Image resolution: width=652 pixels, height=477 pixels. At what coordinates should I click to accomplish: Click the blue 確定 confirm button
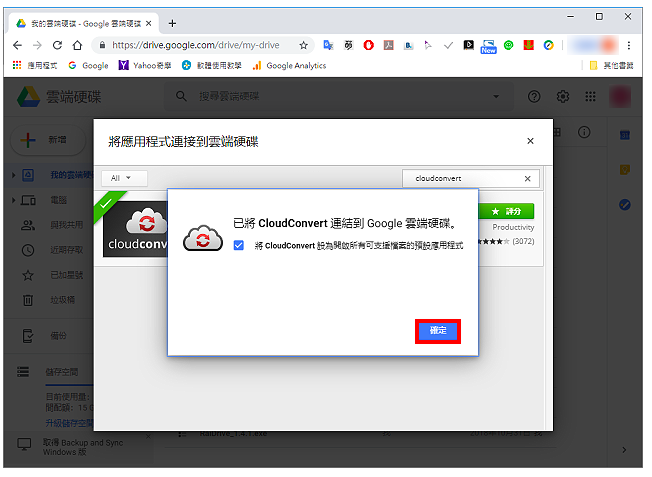437,331
